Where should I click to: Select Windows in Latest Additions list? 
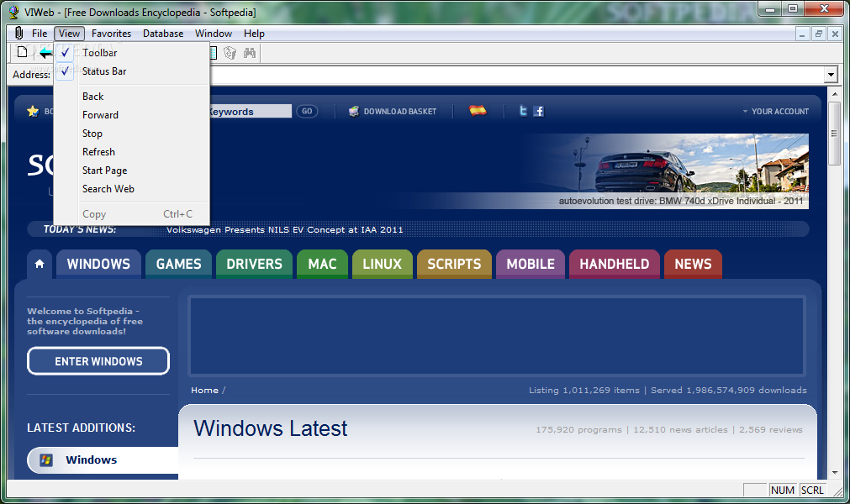pos(103,460)
